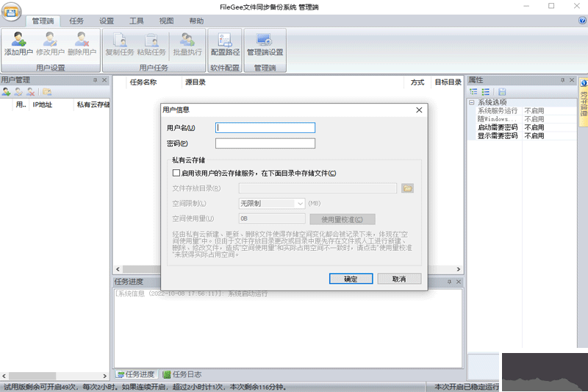This screenshot has height=392, width=588.
Task: Close the 用户管理 panel
Action: click(x=104, y=80)
